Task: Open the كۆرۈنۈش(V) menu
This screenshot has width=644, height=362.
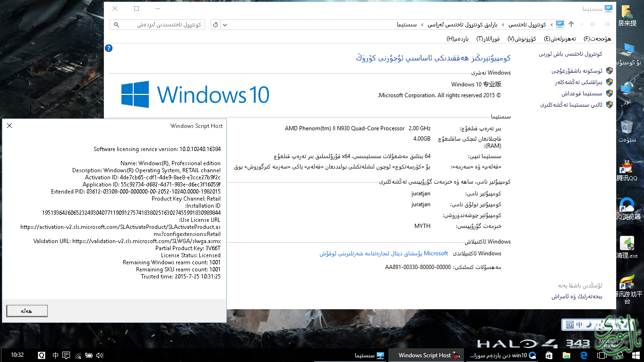Action: (522, 39)
